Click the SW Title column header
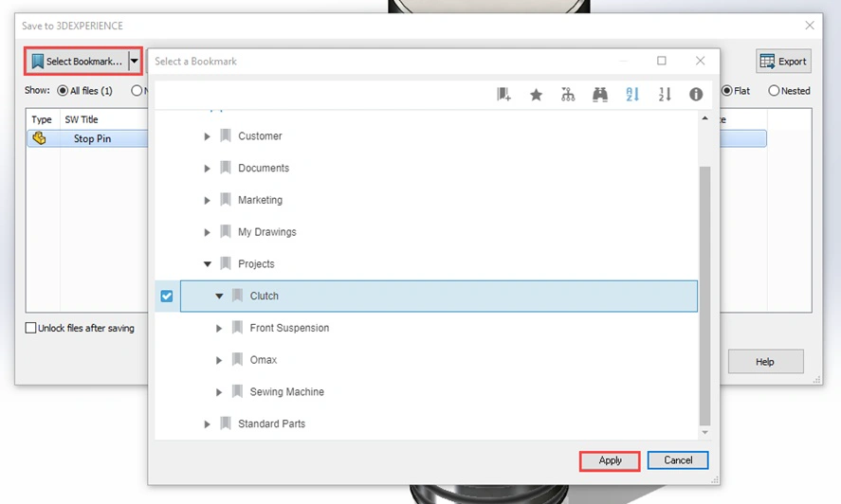This screenshot has width=841, height=504. [x=82, y=119]
